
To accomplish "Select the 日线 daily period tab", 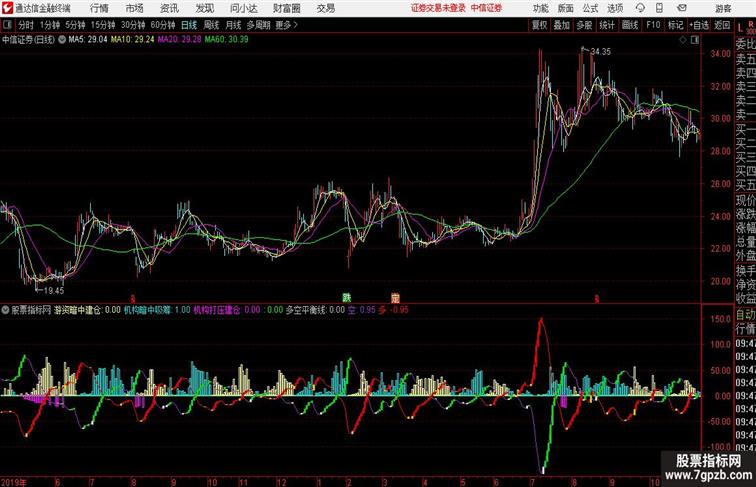I will 189,25.
